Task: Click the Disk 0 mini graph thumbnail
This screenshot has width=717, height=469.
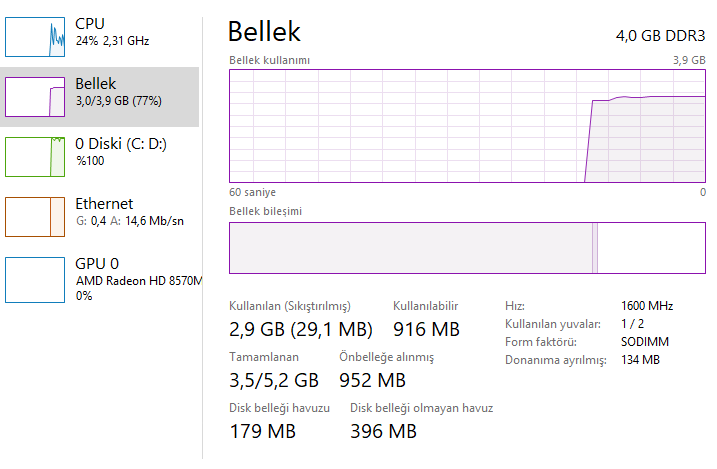Action: click(35, 157)
